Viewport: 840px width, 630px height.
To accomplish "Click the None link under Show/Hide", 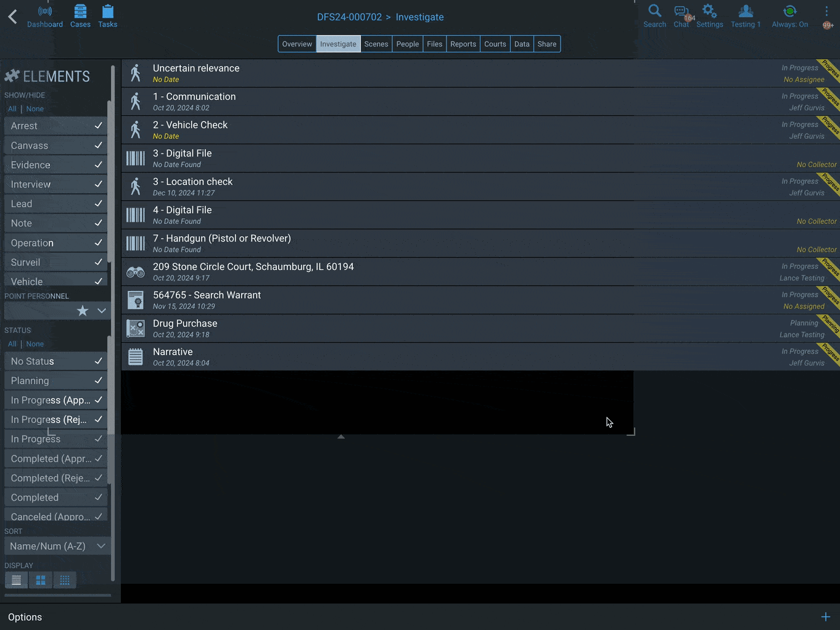I will pos(35,108).
